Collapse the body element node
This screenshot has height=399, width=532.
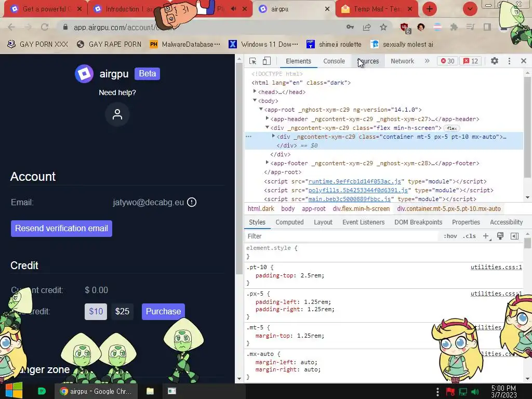coord(255,100)
